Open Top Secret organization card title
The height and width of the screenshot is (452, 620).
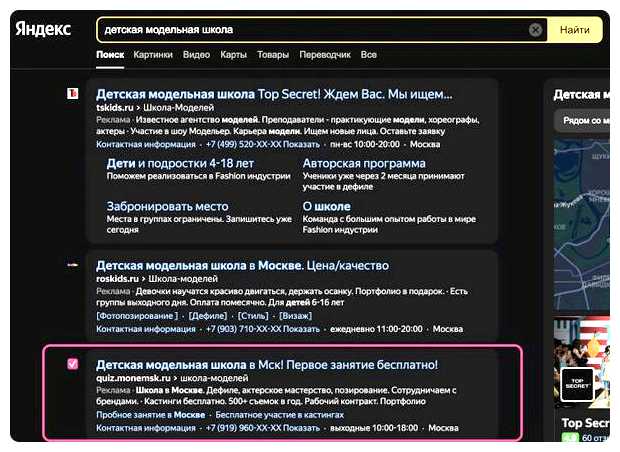click(x=586, y=423)
